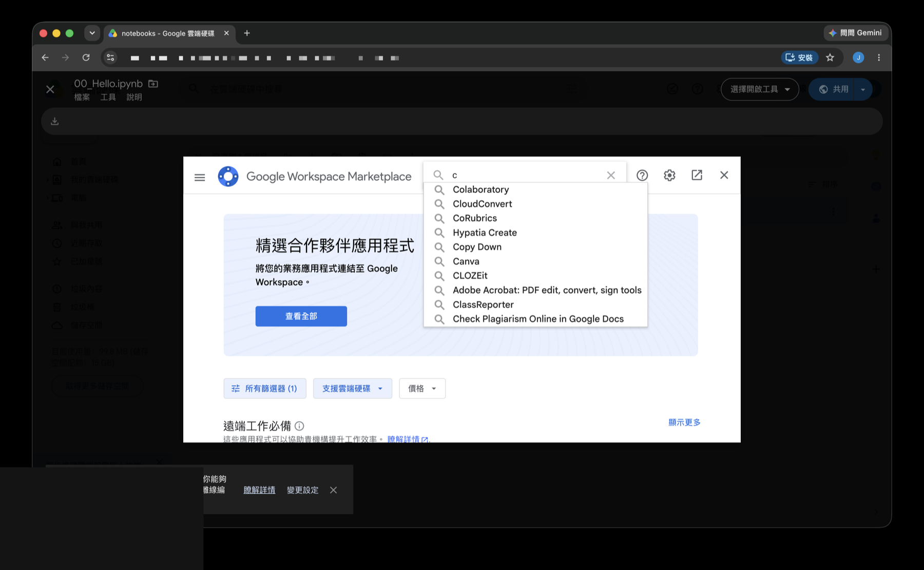Image resolution: width=924 pixels, height=570 pixels.
Task: Open the 檔案 menu
Action: (82, 97)
